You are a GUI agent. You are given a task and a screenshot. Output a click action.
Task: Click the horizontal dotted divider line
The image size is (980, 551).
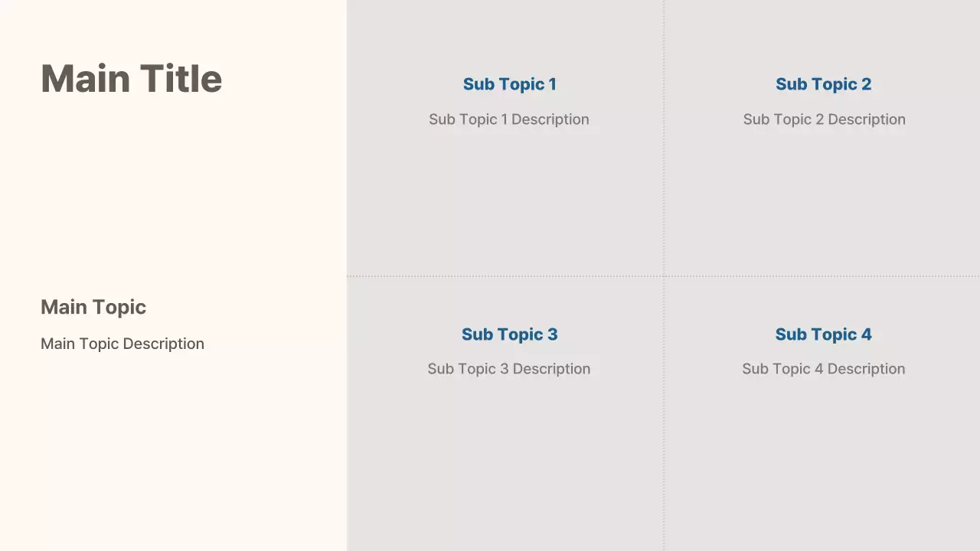tap(505, 275)
